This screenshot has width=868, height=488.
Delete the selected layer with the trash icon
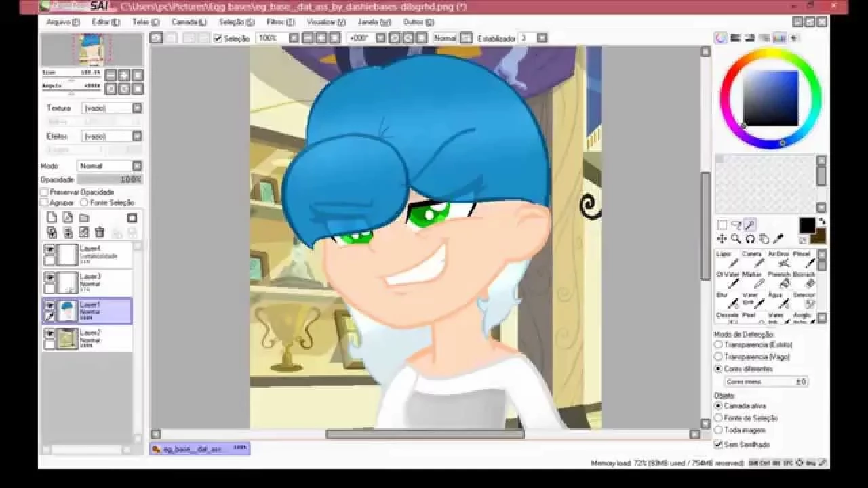[100, 232]
